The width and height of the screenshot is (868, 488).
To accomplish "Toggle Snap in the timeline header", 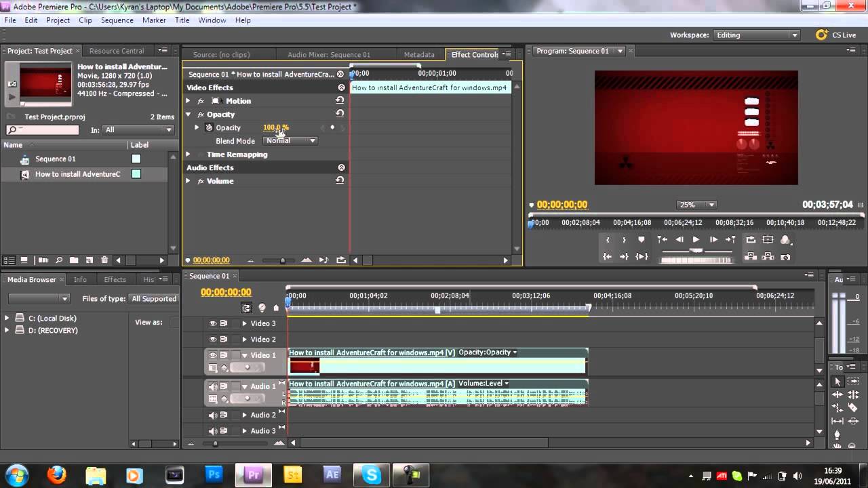I will [x=246, y=308].
